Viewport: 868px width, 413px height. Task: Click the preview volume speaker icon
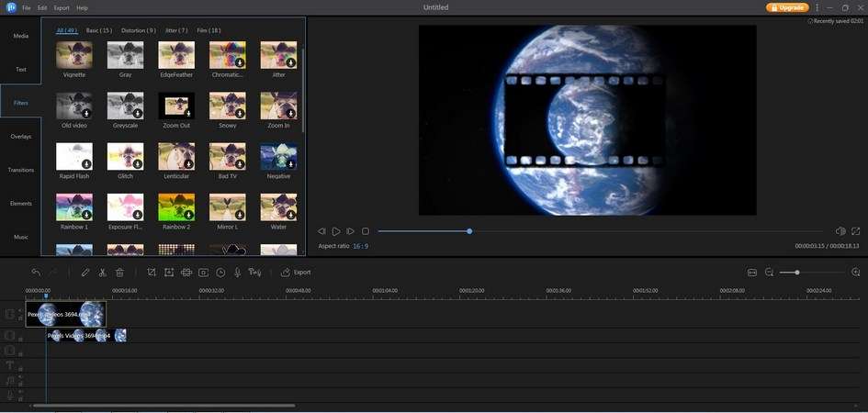pos(840,231)
